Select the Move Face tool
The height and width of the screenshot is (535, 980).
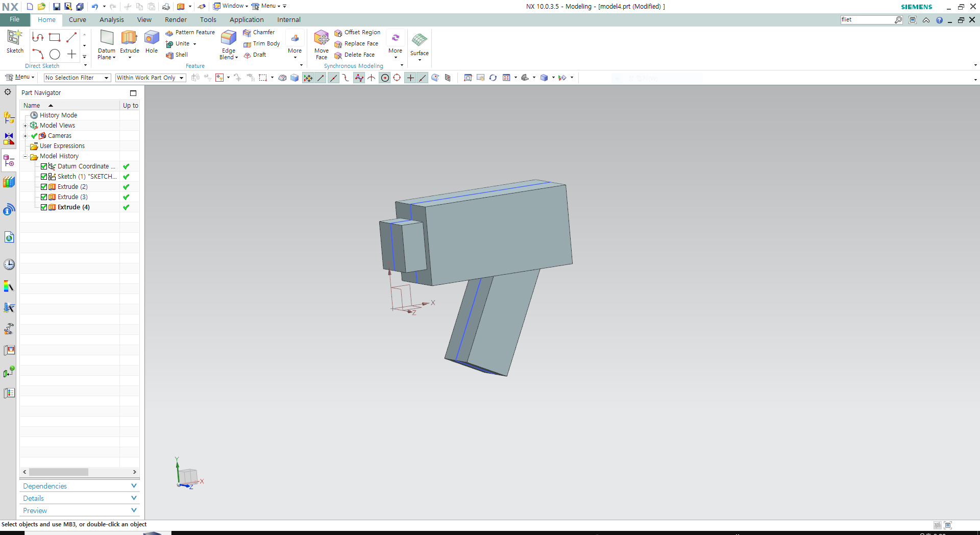click(321, 38)
